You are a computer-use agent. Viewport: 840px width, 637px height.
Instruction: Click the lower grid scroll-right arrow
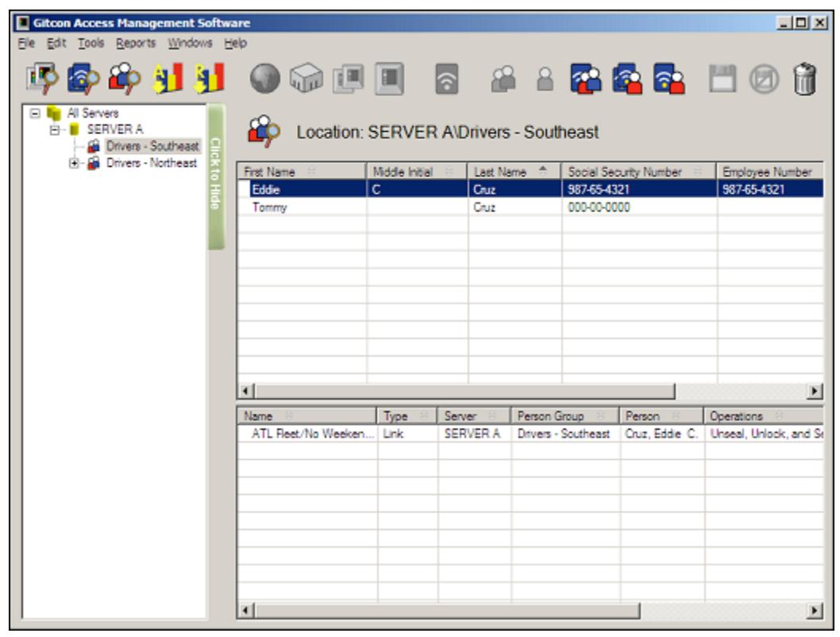815,610
